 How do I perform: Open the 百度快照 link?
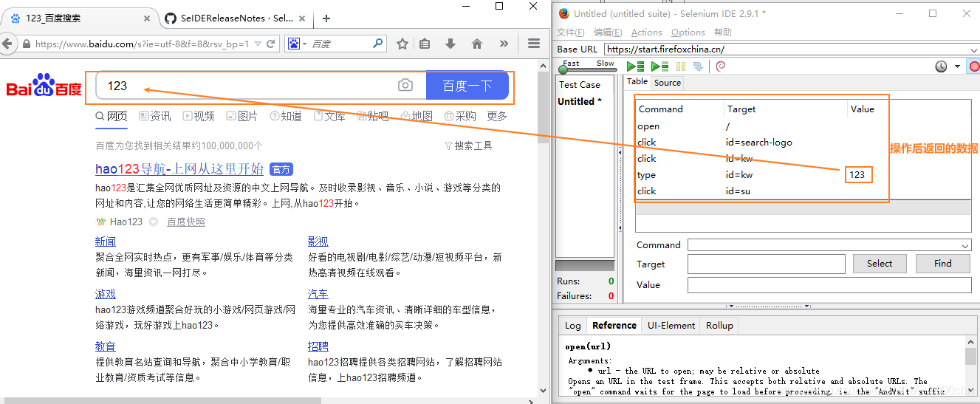point(186,222)
